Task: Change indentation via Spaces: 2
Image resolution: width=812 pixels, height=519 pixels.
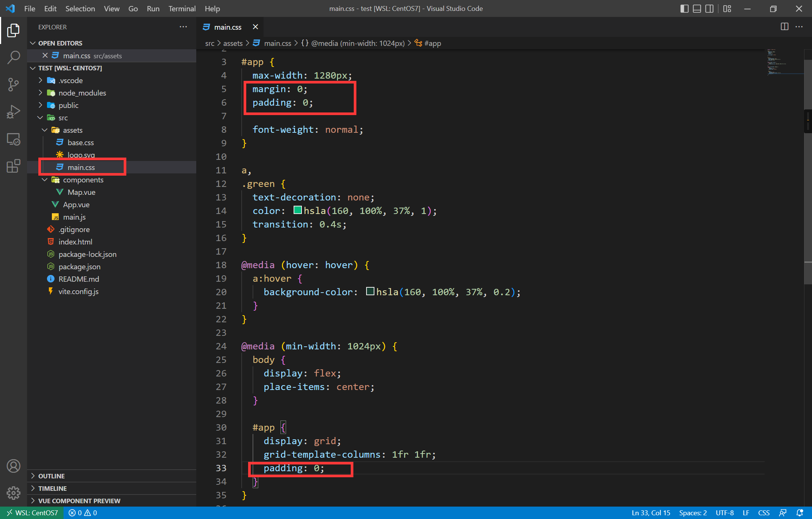Action: click(693, 513)
